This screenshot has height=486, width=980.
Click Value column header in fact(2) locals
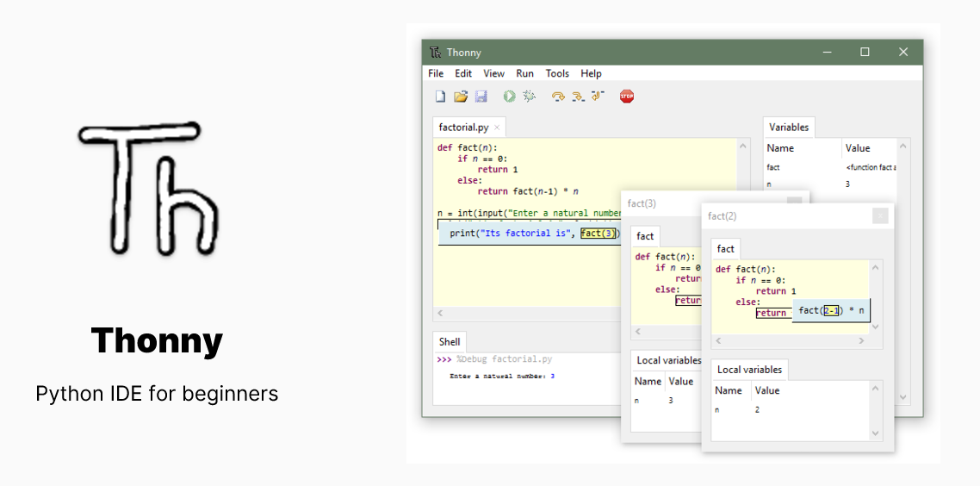(767, 390)
